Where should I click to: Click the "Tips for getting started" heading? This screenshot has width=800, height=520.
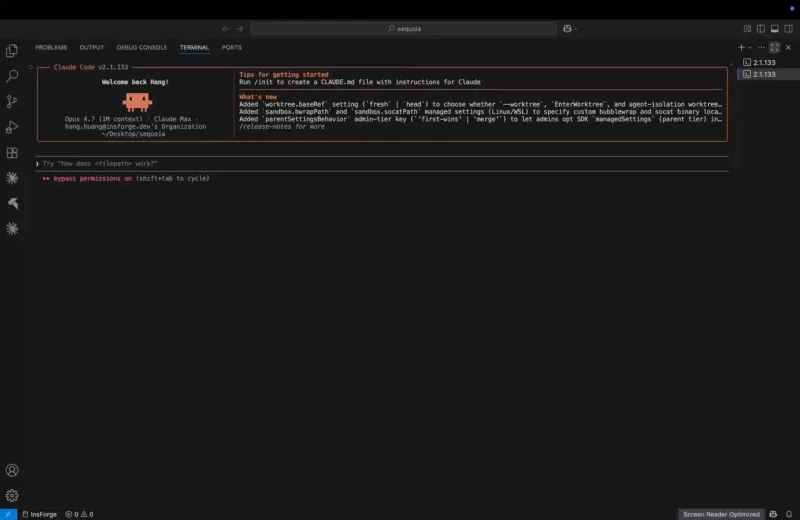click(x=284, y=75)
